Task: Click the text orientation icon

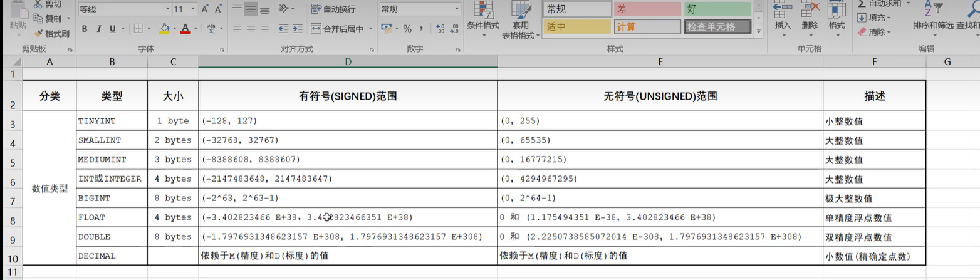Action: [284, 9]
